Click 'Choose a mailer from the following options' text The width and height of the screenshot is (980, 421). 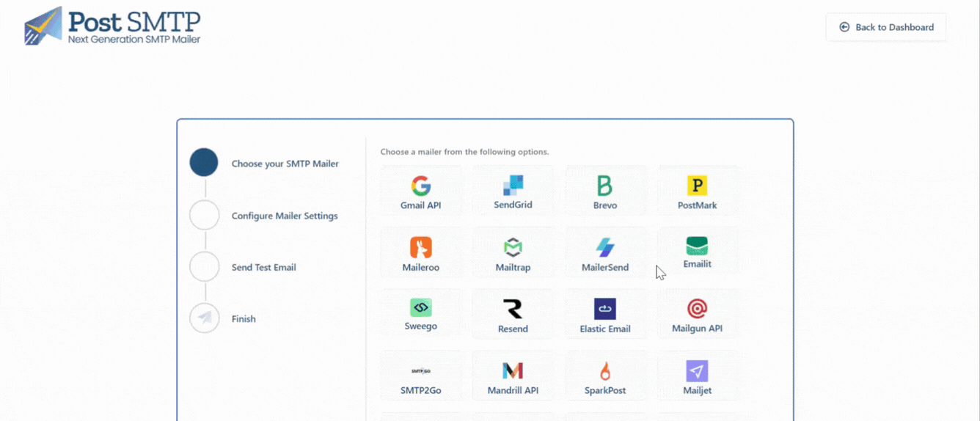[465, 152]
